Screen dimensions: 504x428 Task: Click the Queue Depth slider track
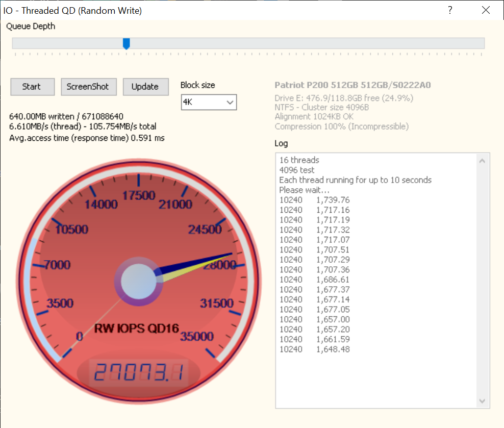[x=248, y=43]
